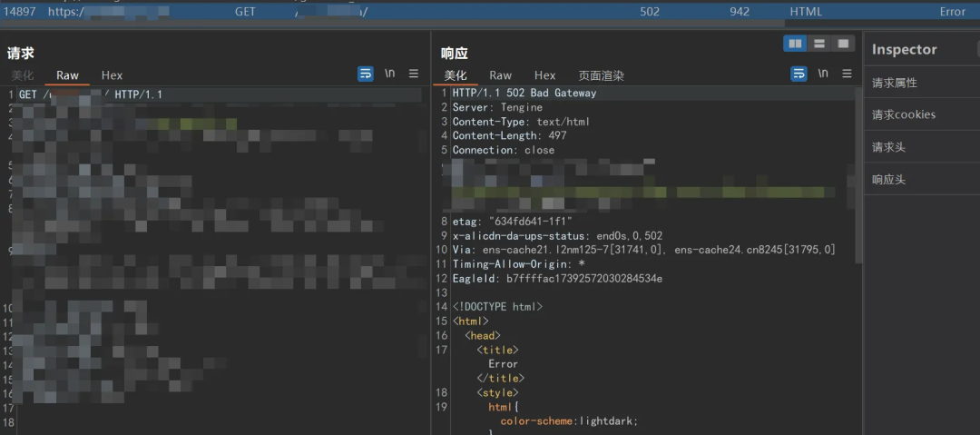Switch request view to Raw tab
980x435 pixels.
[x=67, y=75]
